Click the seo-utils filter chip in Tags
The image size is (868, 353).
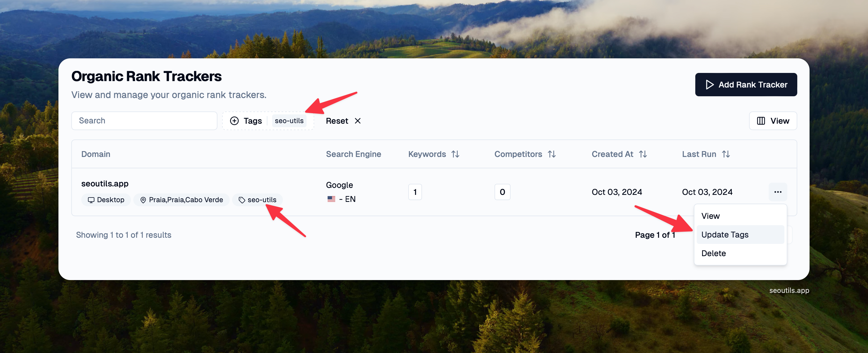point(289,121)
